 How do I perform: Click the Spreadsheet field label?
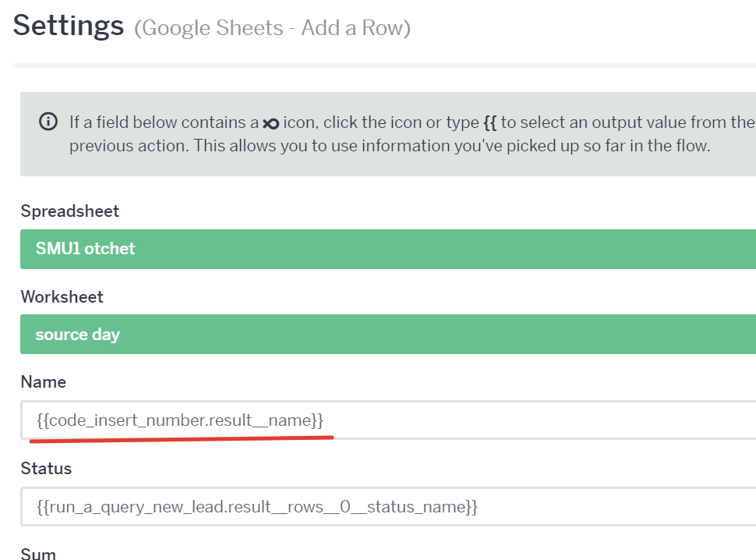(x=70, y=211)
